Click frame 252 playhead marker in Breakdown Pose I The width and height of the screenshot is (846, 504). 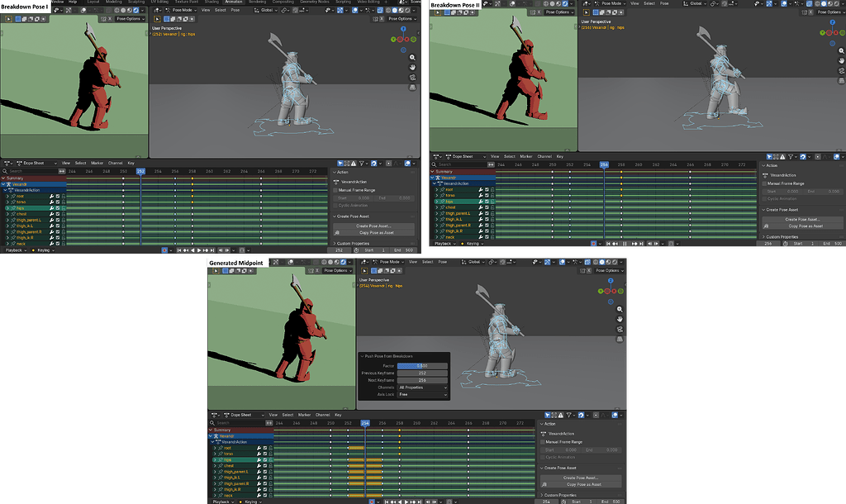click(x=140, y=171)
